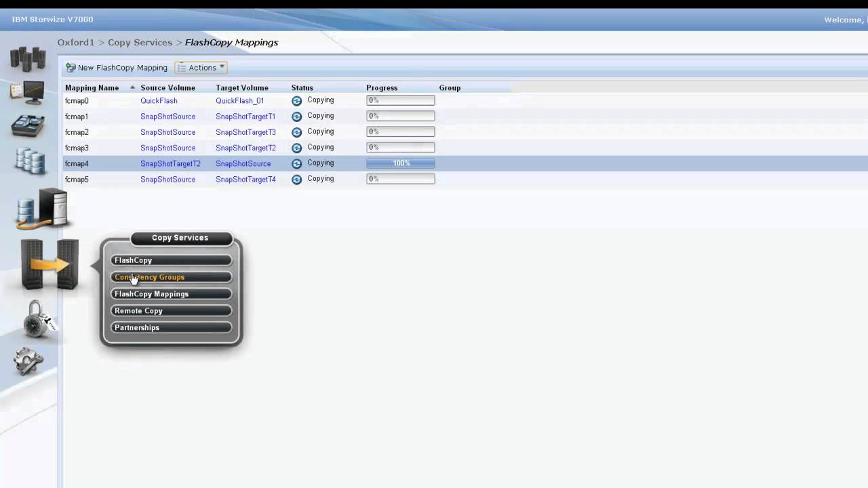Select the fcmap3 mapping name
This screenshot has height=488, width=868.
(77, 148)
